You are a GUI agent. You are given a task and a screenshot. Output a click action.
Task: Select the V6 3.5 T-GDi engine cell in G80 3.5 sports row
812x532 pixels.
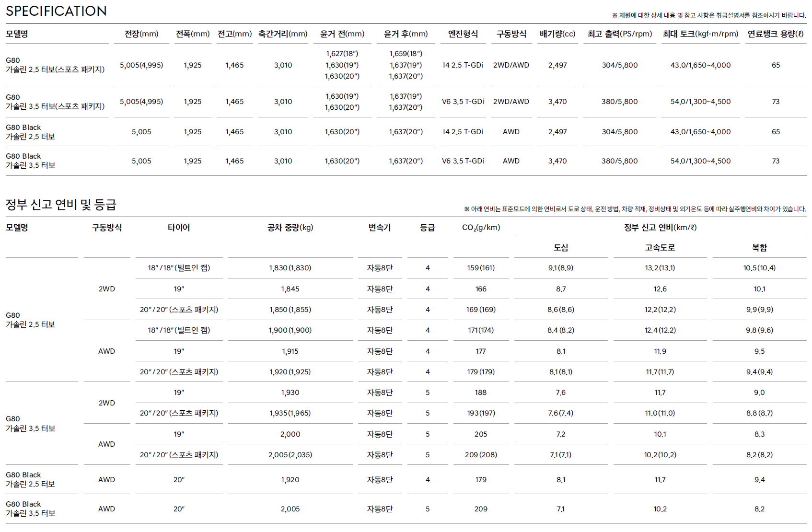463,102
